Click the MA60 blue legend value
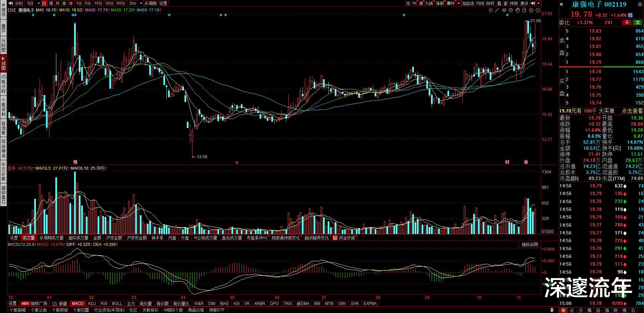Image resolution: width=644 pixels, height=313 pixels. (149, 10)
